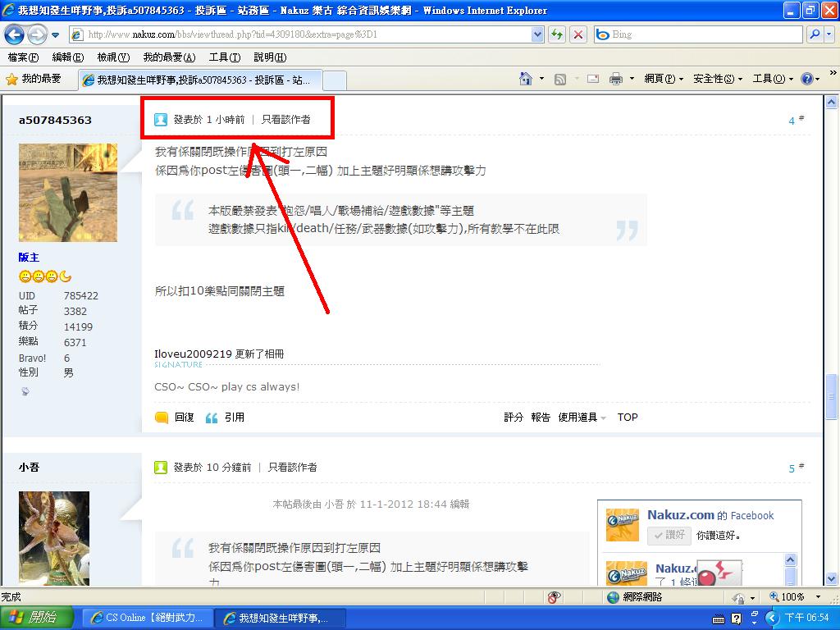The image size is (840, 630).
Task: Open the Windows 開始 Start button
Action: 36,618
